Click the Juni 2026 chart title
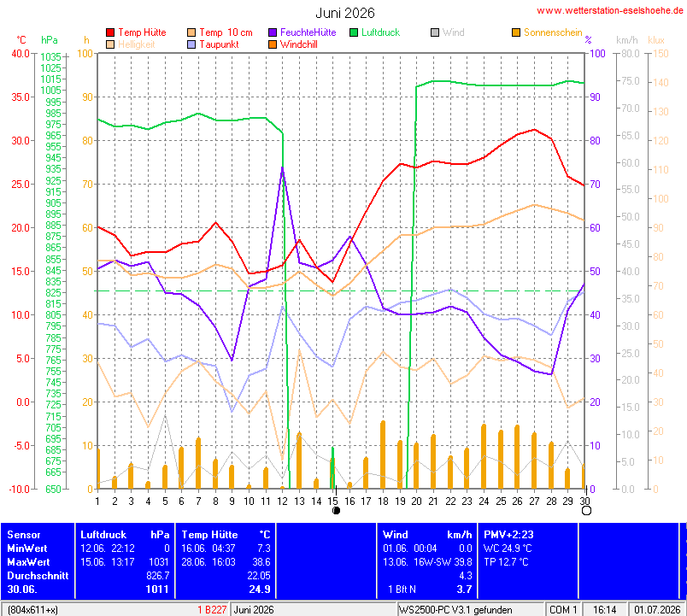Screen dimensions: 687x616 [345, 13]
